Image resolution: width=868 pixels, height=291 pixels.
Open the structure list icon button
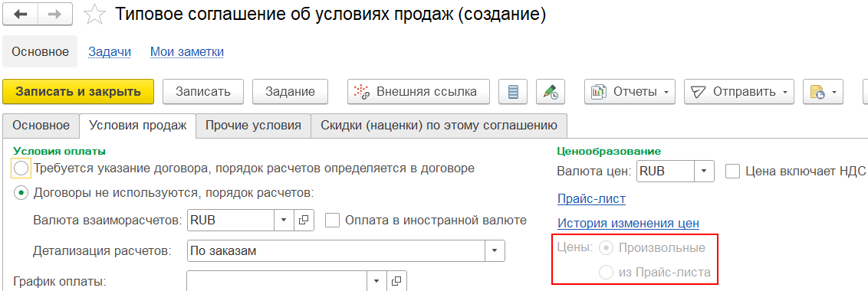(513, 92)
